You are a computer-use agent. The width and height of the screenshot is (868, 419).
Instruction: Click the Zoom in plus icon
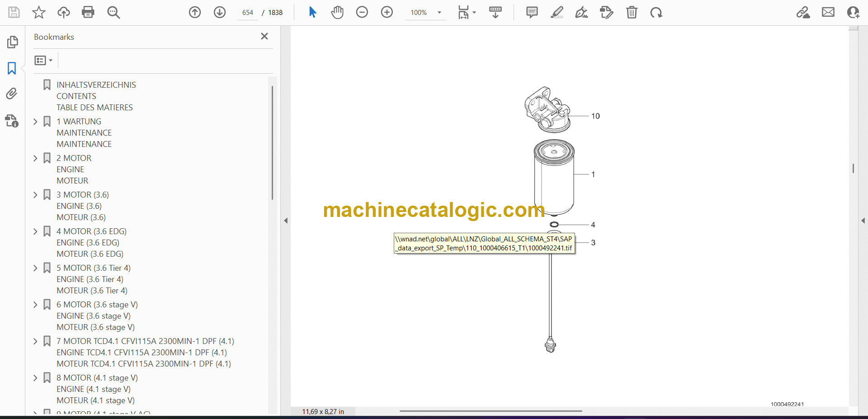[x=387, y=12]
